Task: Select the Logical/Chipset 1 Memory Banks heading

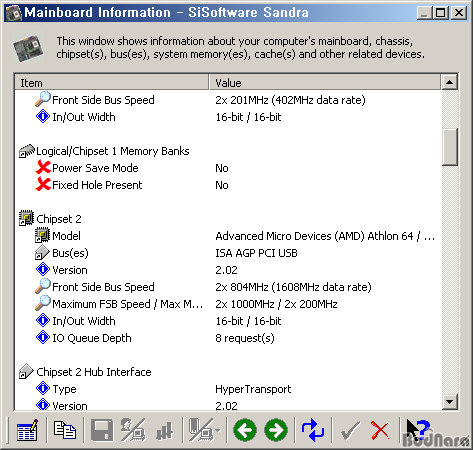Action: coord(113,151)
